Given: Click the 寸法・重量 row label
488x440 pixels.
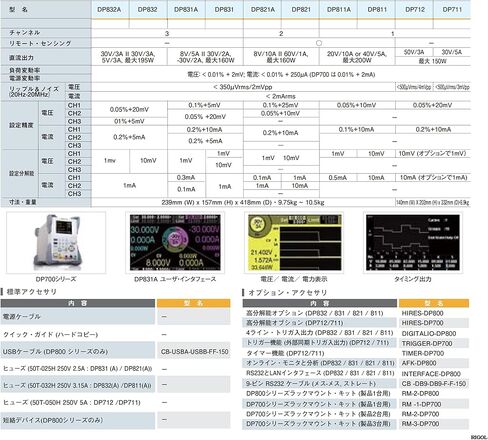Looking at the screenshot, I should [x=23, y=202].
